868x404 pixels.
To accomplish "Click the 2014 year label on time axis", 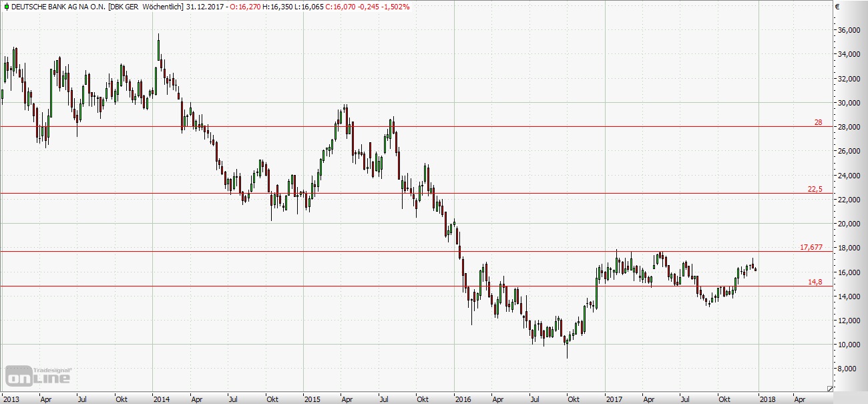I will (x=162, y=399).
